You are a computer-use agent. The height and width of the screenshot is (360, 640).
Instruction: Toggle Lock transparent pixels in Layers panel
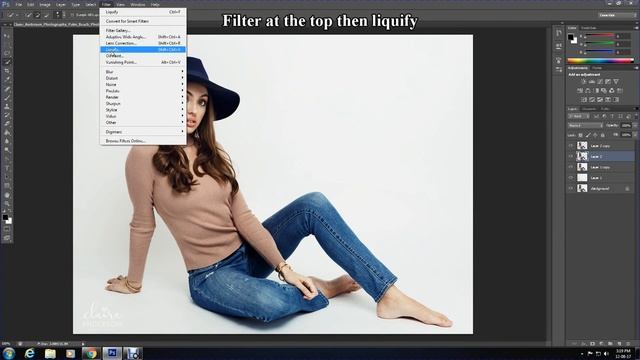(x=580, y=135)
